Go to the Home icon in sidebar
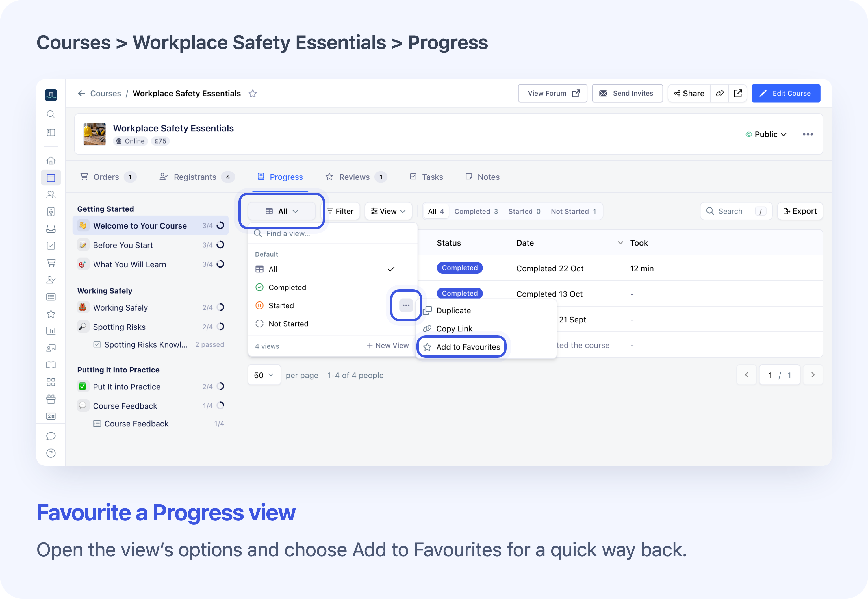Screen dimensions: 868x599 point(51,161)
